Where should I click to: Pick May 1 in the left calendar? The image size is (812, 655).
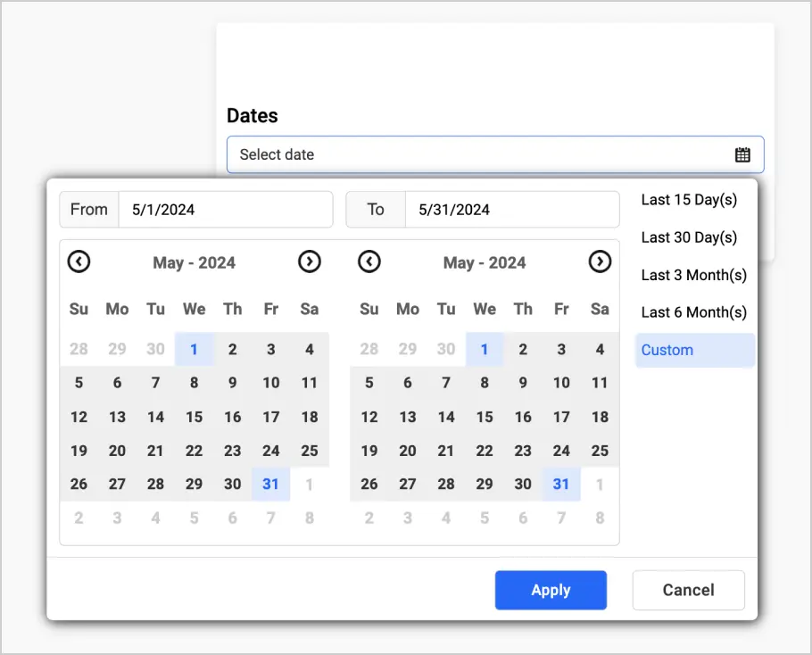[195, 349]
